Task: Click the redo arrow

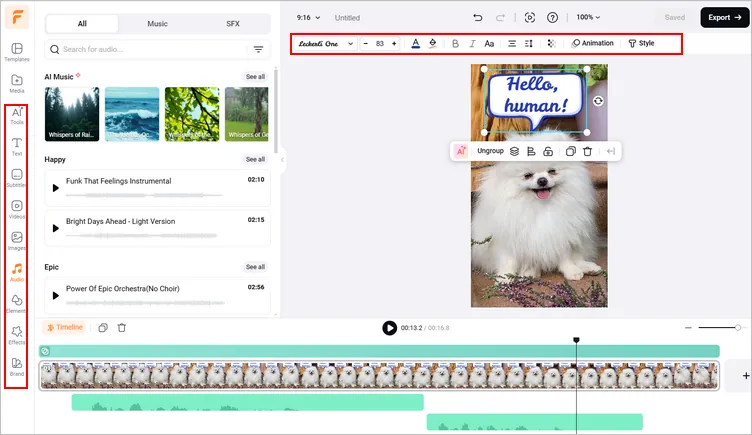Action: pyautogui.click(x=500, y=18)
